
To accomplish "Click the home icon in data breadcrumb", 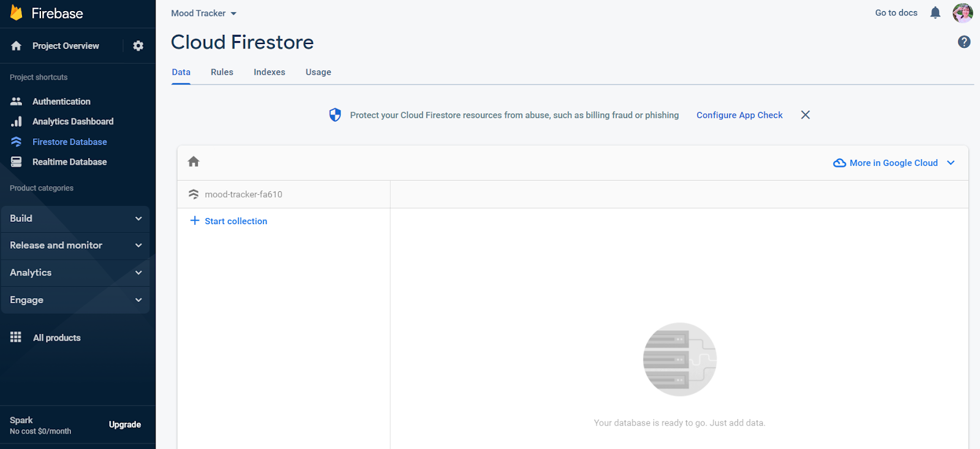I will 194,162.
